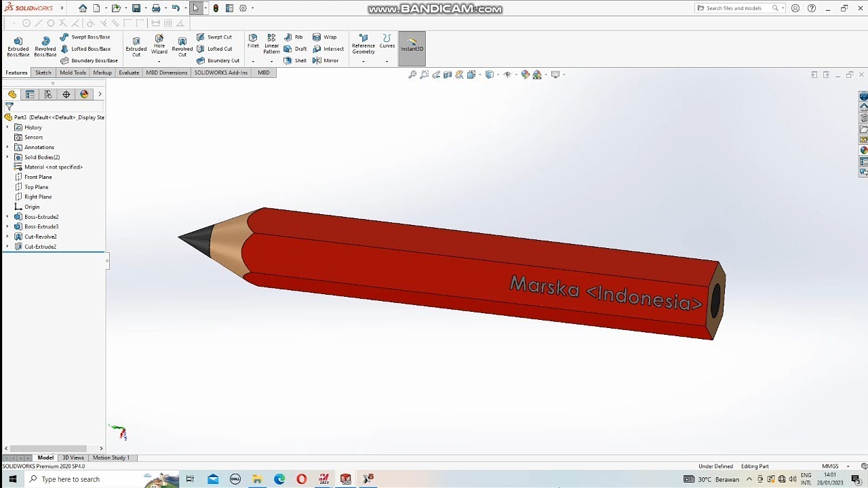The image size is (868, 488).
Task: Switch to the Motion Study 1 tab
Action: [111, 457]
